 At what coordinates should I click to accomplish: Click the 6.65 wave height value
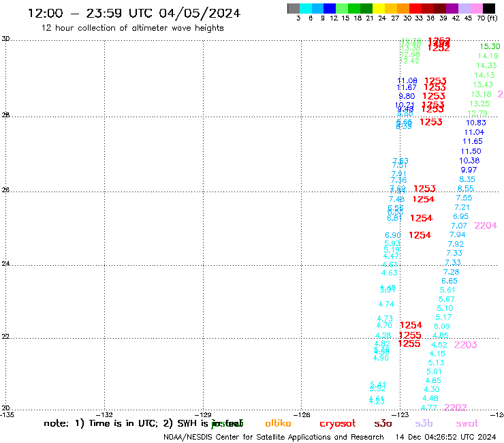[450, 281]
